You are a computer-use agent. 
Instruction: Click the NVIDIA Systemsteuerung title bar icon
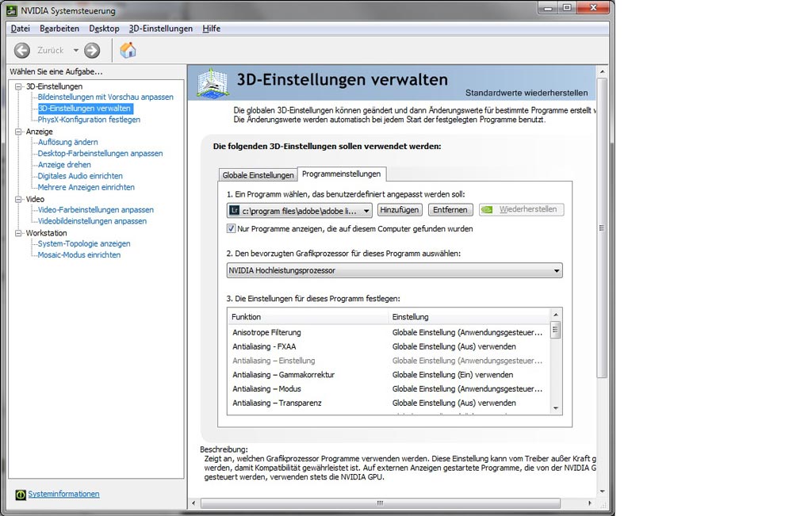[11, 10]
